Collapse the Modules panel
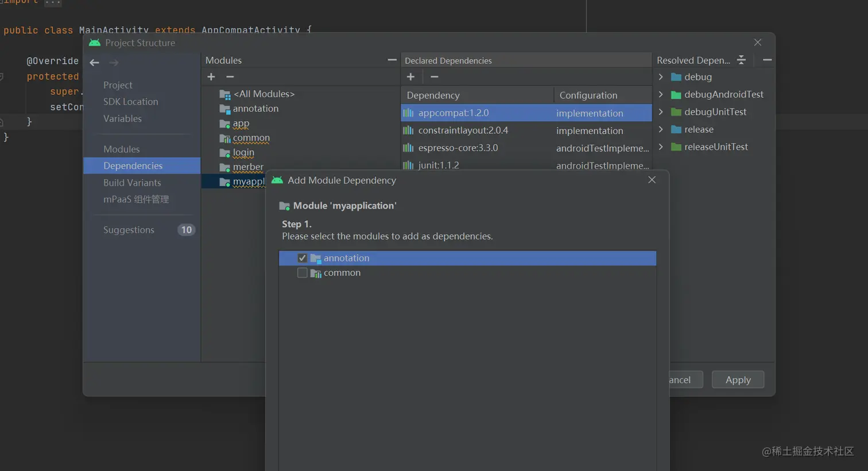Image resolution: width=868 pixels, height=471 pixels. [392, 60]
